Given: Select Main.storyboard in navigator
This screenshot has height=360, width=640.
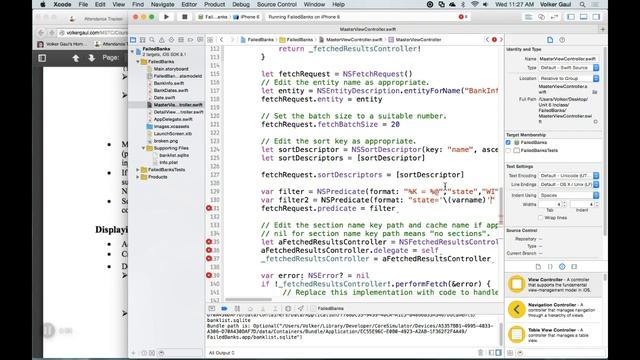Looking at the screenshot, I should coord(171,69).
